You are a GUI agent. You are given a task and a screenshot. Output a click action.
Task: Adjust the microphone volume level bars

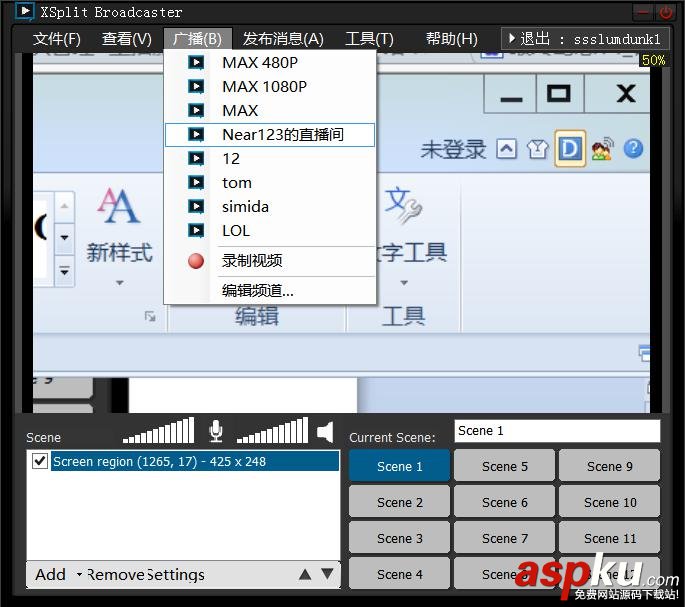click(159, 430)
